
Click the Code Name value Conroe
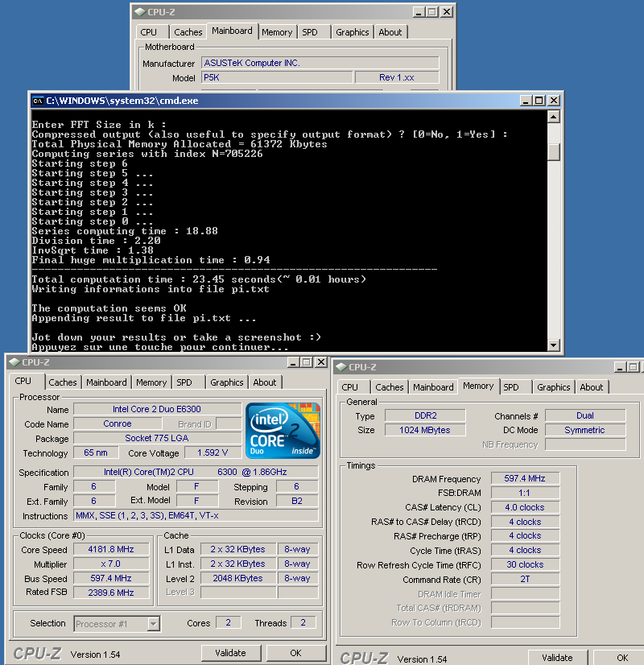coord(118,423)
